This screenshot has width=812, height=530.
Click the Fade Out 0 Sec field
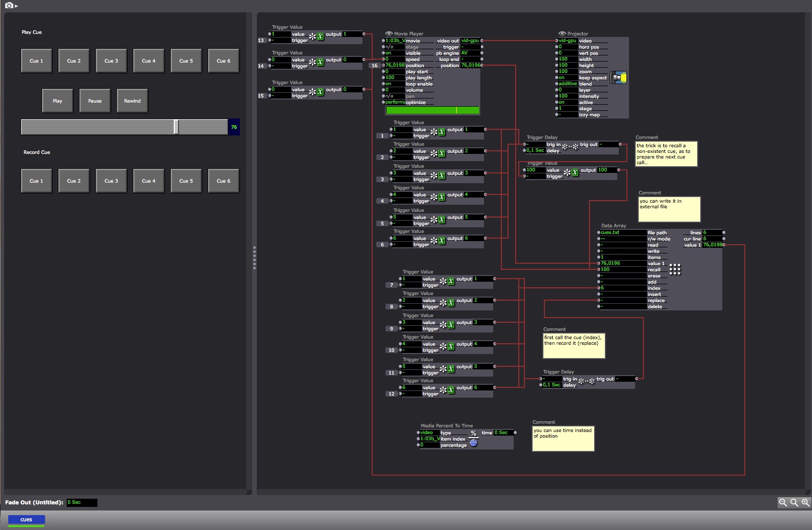[82, 502]
